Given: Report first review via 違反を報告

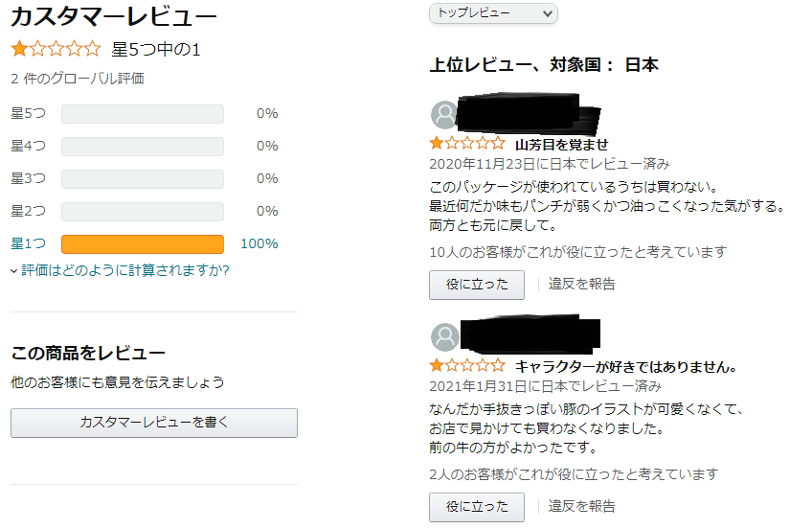Looking at the screenshot, I should (582, 285).
